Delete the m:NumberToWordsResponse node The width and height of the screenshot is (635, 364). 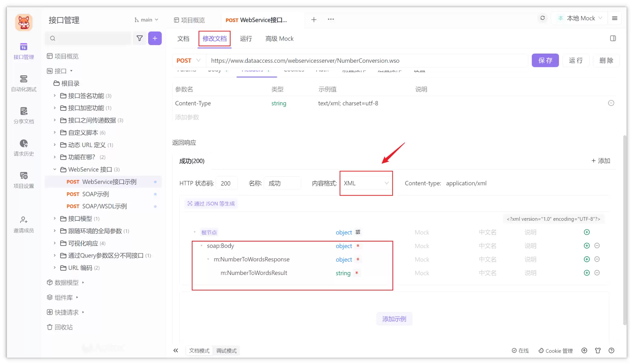tap(597, 260)
